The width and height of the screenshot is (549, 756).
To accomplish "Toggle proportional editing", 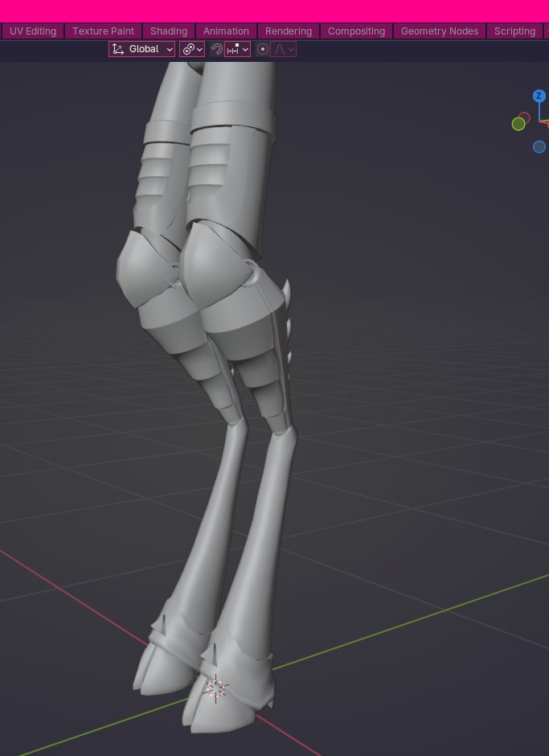I will tap(262, 49).
